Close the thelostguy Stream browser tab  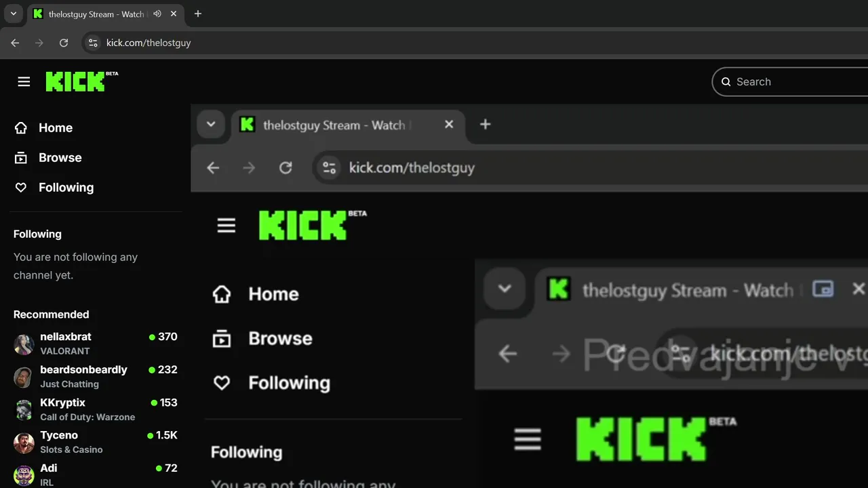pyautogui.click(x=174, y=14)
